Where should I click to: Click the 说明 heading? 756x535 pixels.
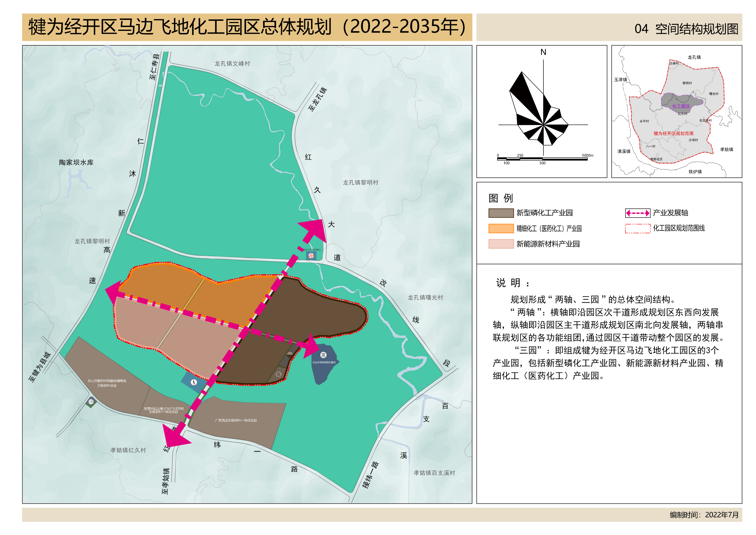pyautogui.click(x=513, y=283)
